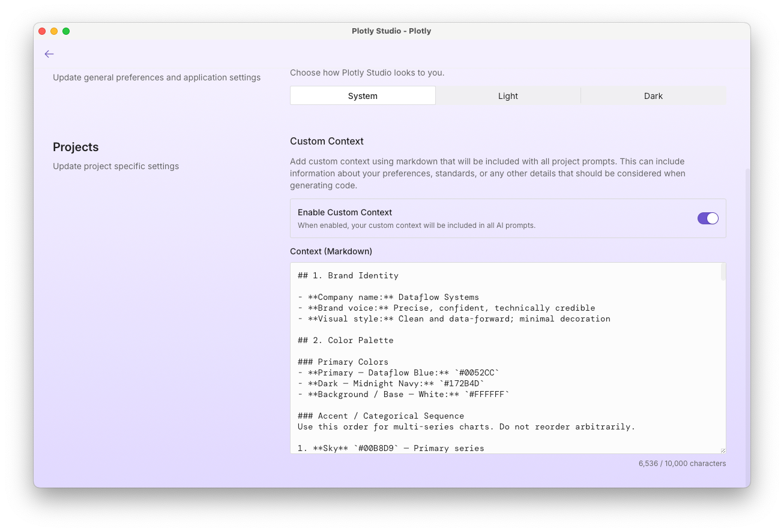Click the Sky #00B8D9 line
This screenshot has width=784, height=532.
[x=391, y=449]
